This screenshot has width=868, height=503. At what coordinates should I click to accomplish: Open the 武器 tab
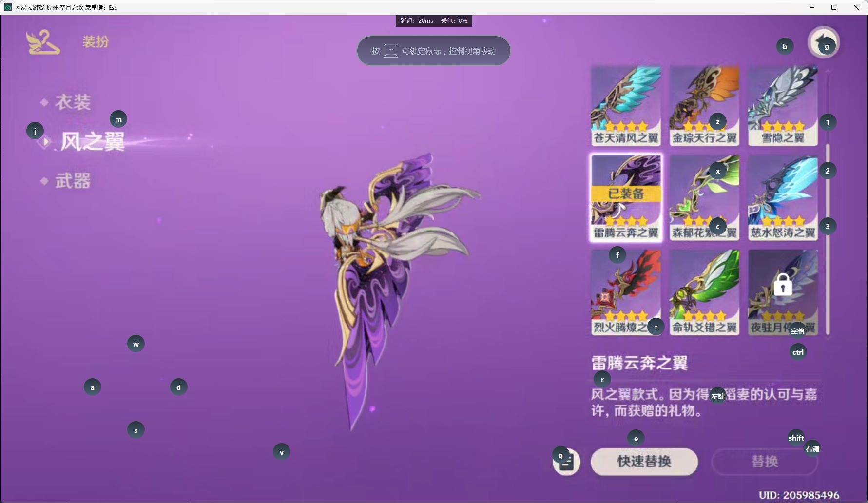[73, 181]
